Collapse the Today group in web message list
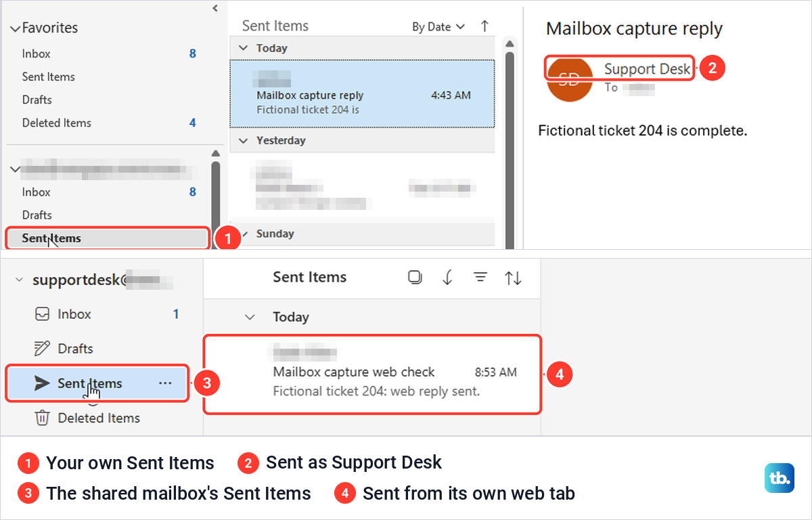 pos(250,317)
